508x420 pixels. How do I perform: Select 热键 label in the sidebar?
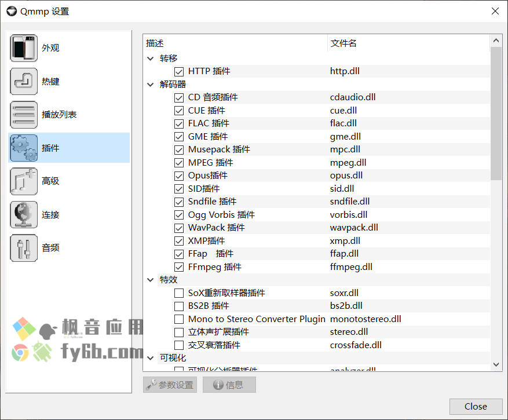[50, 81]
